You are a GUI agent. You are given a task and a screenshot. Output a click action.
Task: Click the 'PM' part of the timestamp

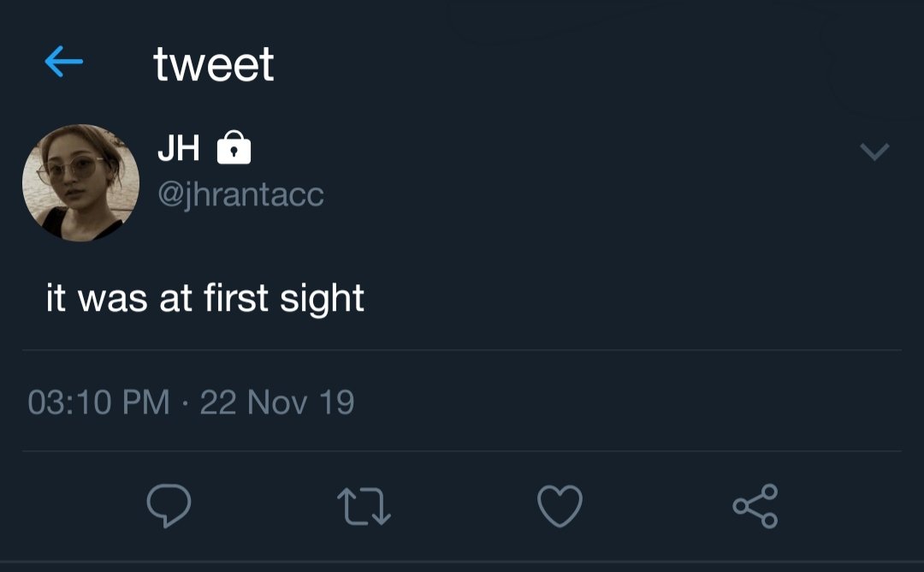click(x=147, y=402)
